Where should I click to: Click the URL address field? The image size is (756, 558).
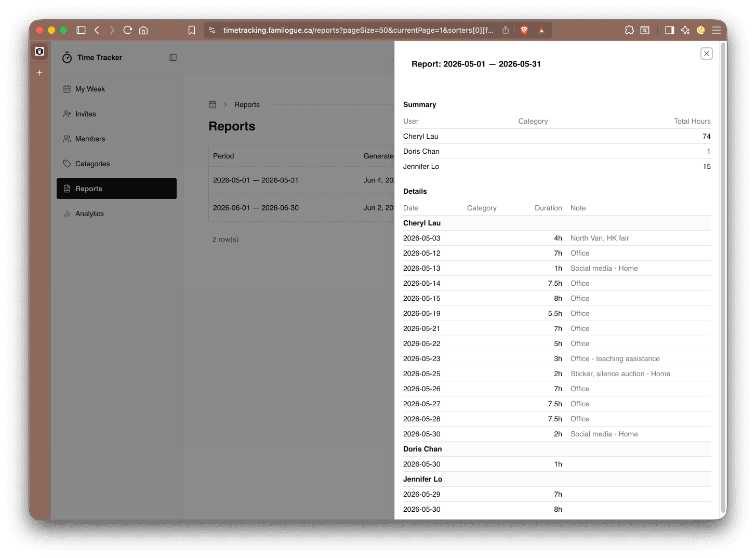[x=359, y=30]
